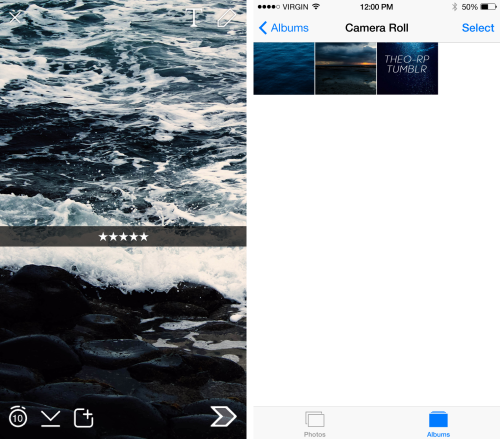The image size is (500, 439).
Task: Go back to Albums
Action: [284, 28]
